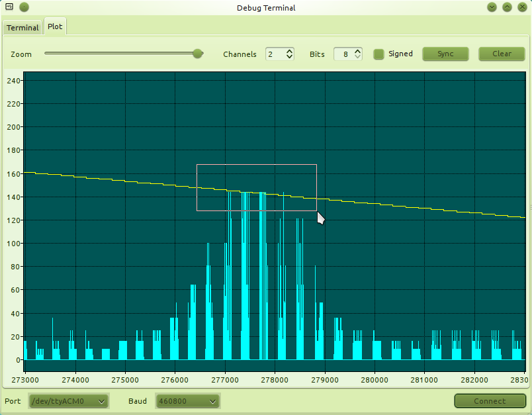Click the Zoom label
Image resolution: width=532 pixels, height=415 pixels.
coord(21,54)
